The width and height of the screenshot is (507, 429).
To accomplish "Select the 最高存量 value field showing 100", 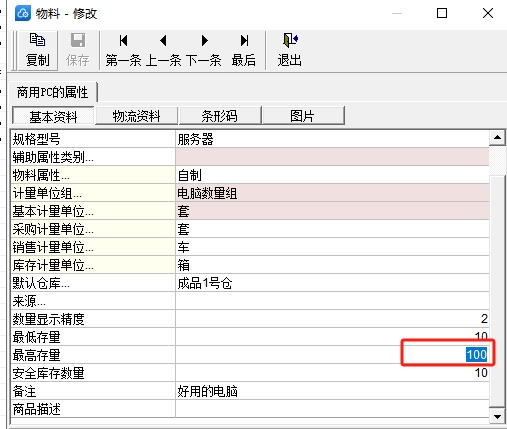I will tap(332, 355).
